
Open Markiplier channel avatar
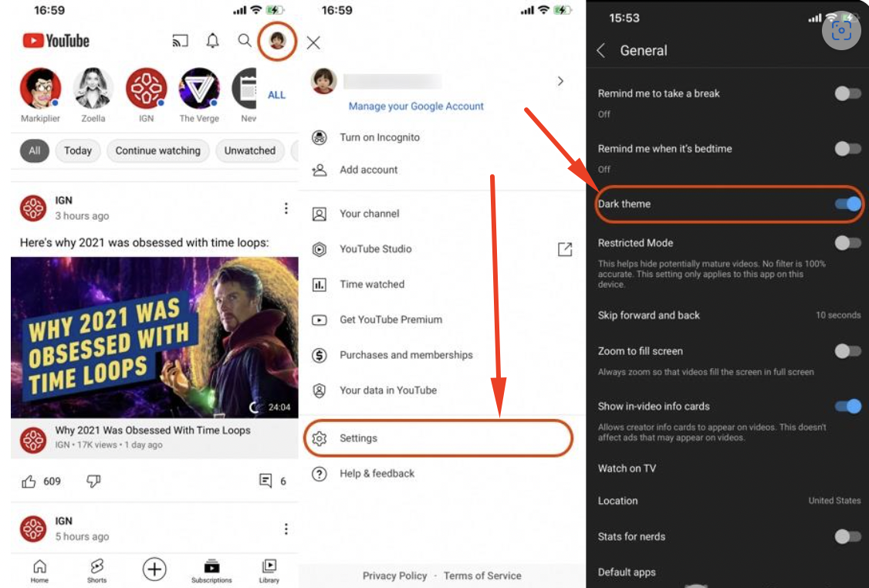[x=40, y=88]
